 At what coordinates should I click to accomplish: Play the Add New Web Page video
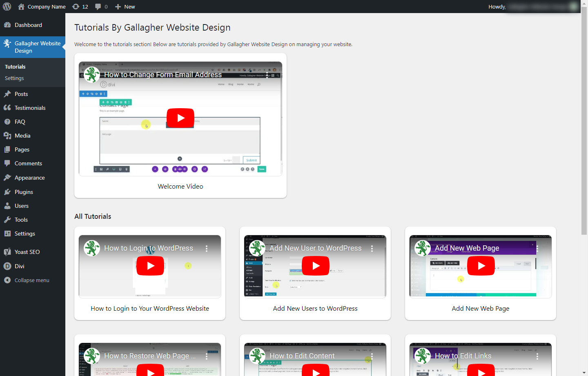(x=481, y=266)
